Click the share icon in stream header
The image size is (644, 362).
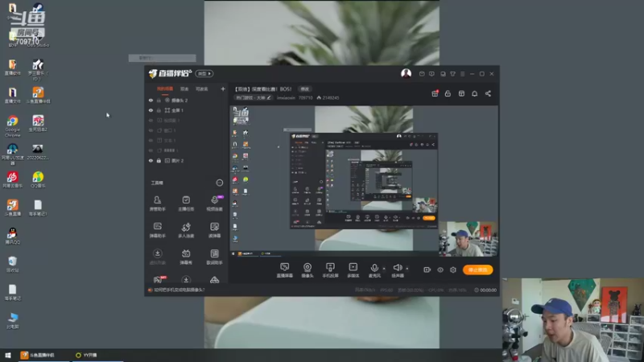coord(488,93)
